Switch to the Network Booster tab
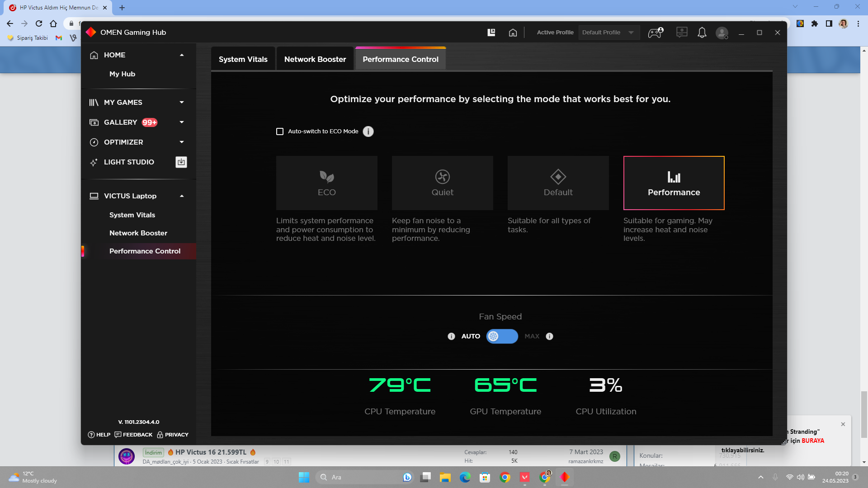868x488 pixels. tap(315, 59)
